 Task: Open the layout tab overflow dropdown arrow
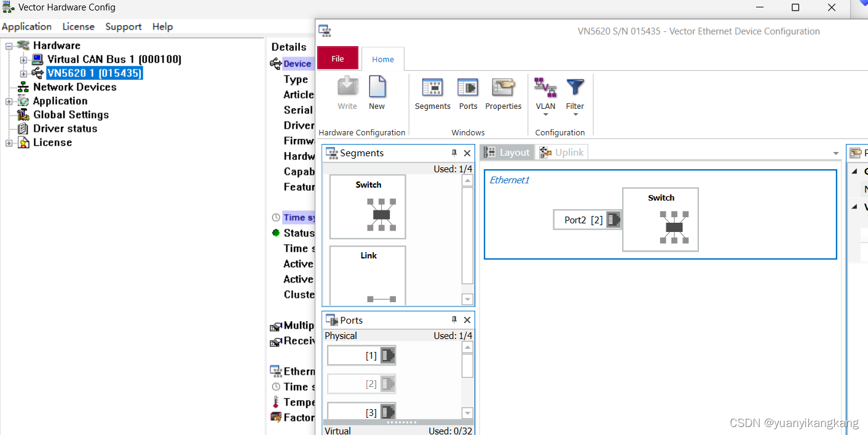coord(836,153)
